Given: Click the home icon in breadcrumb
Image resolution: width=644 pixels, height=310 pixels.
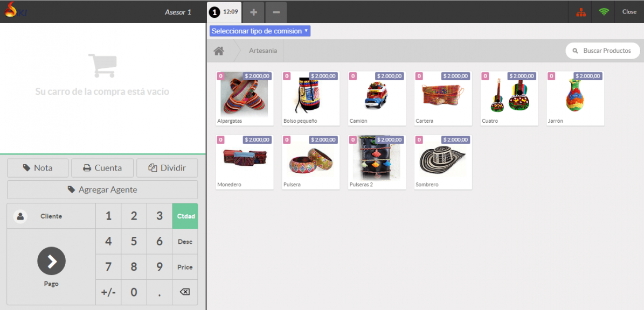Looking at the screenshot, I should pos(218,51).
